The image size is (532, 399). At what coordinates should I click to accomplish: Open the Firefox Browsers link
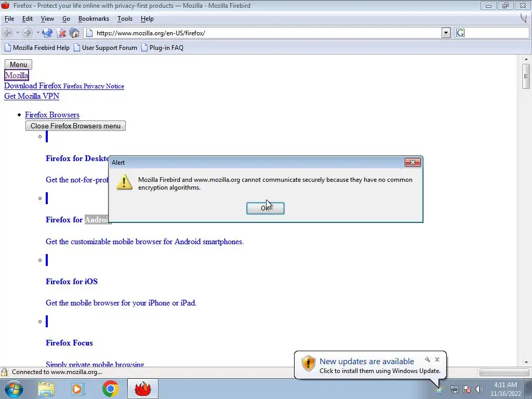pos(52,115)
